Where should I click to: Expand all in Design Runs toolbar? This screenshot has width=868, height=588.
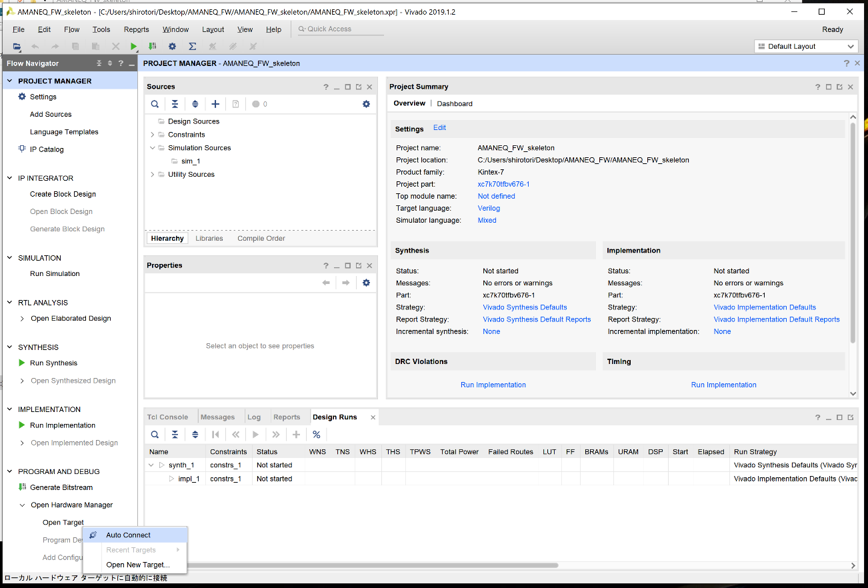pos(195,435)
